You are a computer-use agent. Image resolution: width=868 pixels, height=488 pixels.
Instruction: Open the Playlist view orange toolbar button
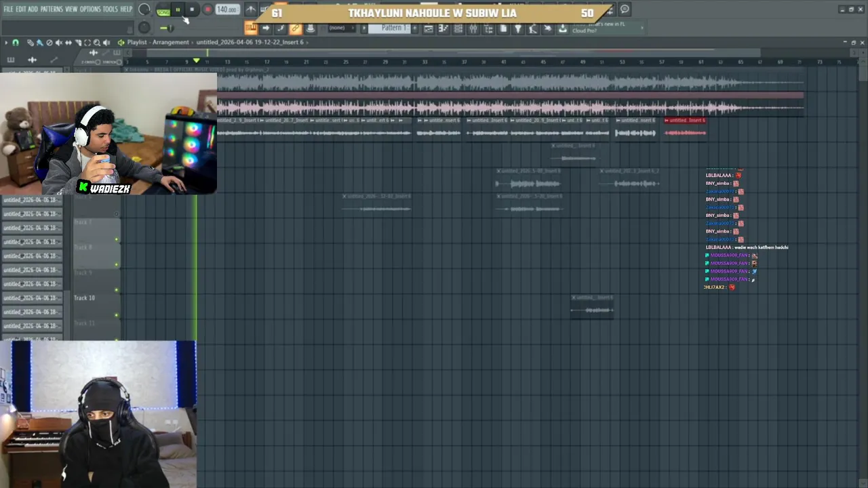(x=251, y=28)
